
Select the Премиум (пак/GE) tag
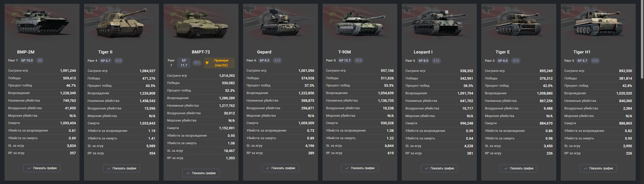point(219,63)
